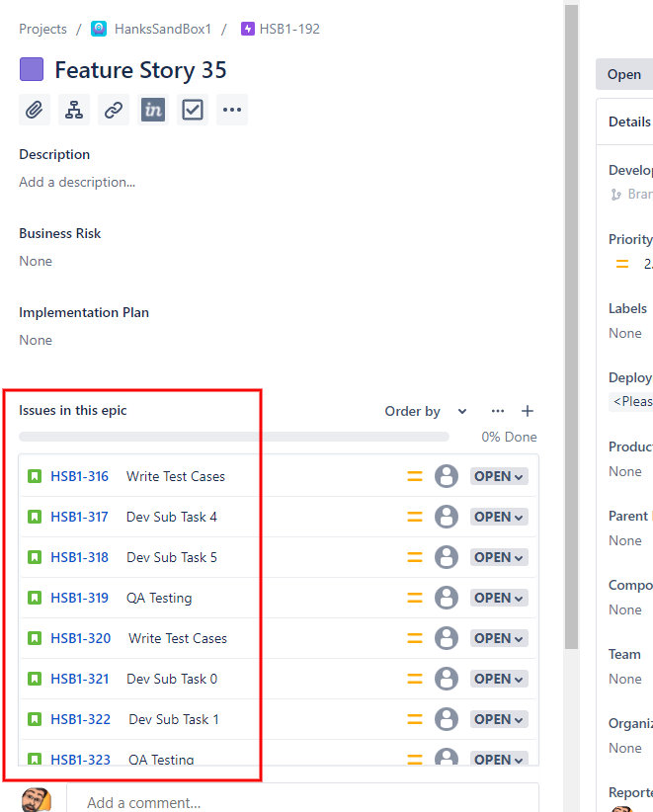Click the assignee avatar on HSB1-320 row
The height and width of the screenshot is (812, 653).
tap(447, 637)
